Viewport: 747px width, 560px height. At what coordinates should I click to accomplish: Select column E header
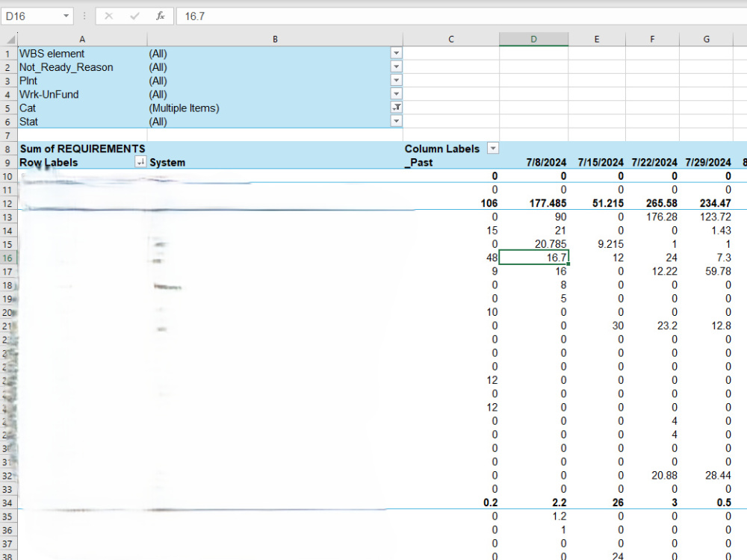pyautogui.click(x=597, y=40)
